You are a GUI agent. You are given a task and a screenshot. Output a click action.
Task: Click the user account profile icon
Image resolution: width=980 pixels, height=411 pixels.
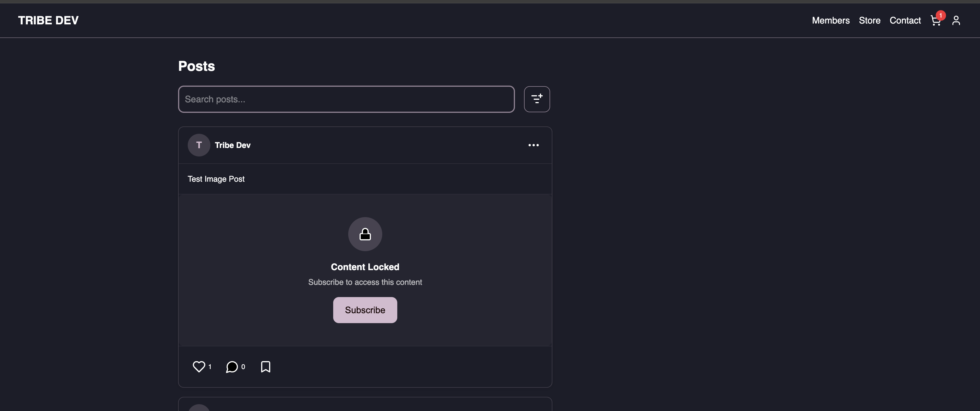click(x=956, y=20)
